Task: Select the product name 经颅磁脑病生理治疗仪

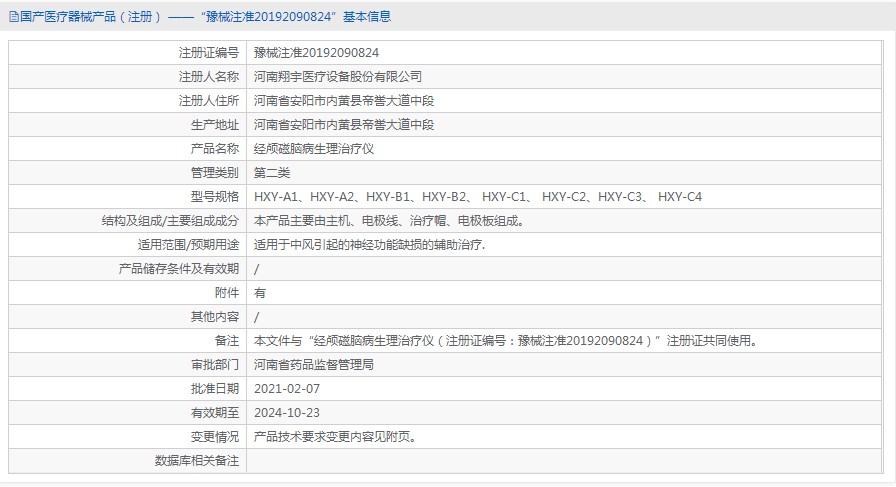Action: (x=314, y=148)
